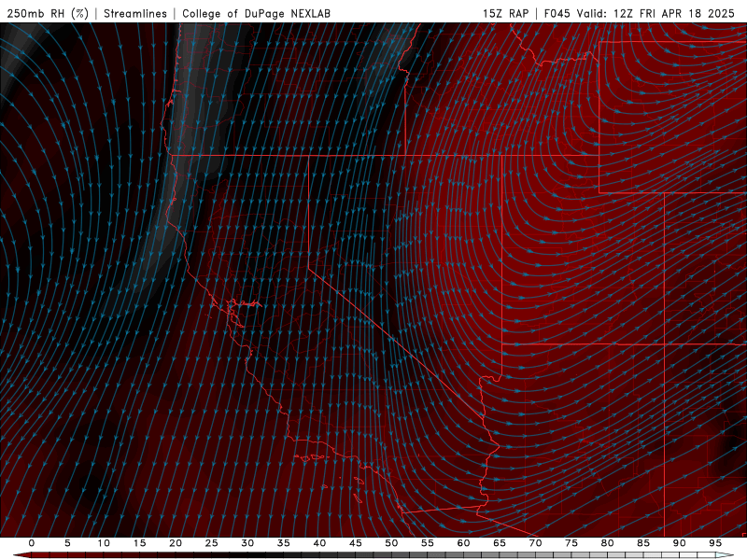Click the colorbar label '60'
The width and height of the screenshot is (747, 560).
point(463,543)
